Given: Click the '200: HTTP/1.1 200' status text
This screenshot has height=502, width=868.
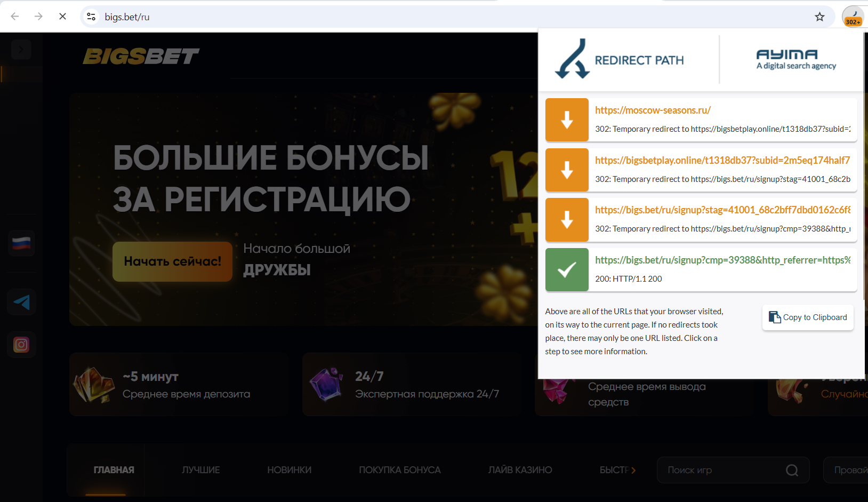Looking at the screenshot, I should click(x=629, y=279).
